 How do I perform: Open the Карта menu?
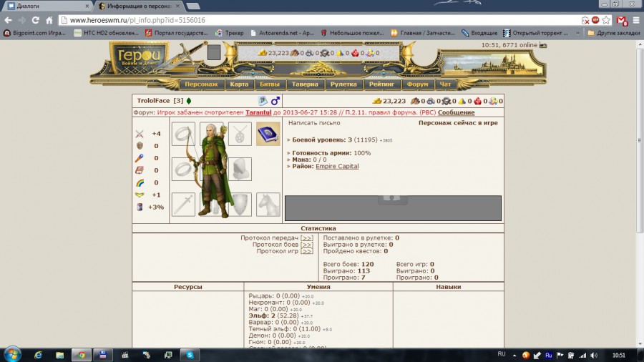click(x=239, y=84)
